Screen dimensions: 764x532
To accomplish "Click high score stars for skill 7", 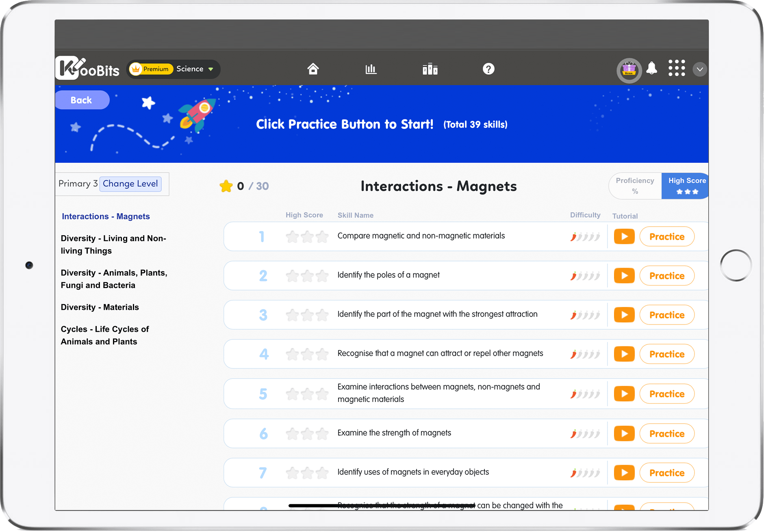I will pyautogui.click(x=307, y=473).
